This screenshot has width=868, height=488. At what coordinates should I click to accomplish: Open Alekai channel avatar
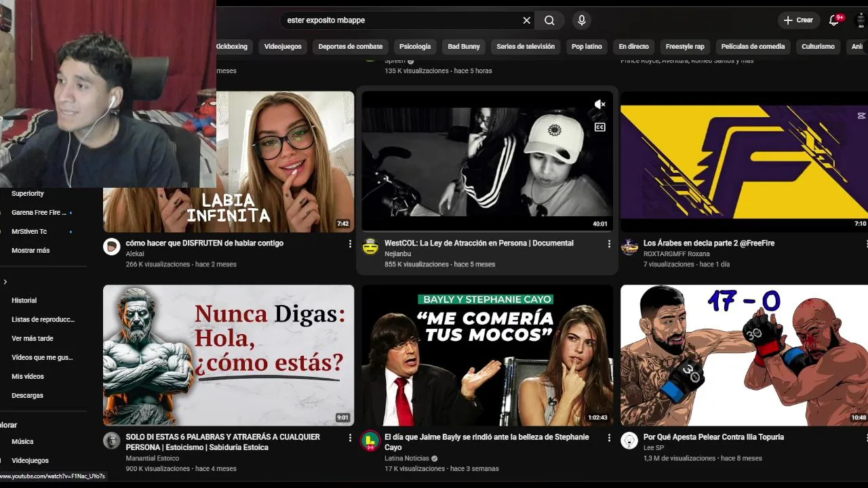112,247
